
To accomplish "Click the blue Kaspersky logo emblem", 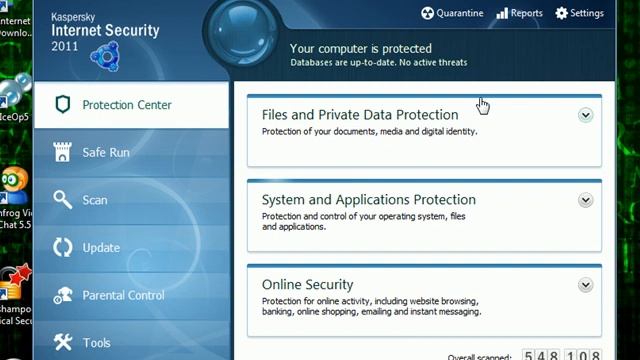I will click(x=105, y=57).
